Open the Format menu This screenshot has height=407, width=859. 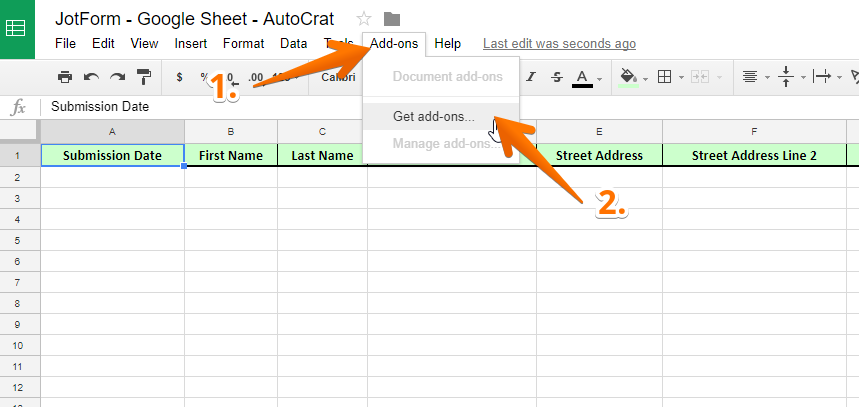243,43
